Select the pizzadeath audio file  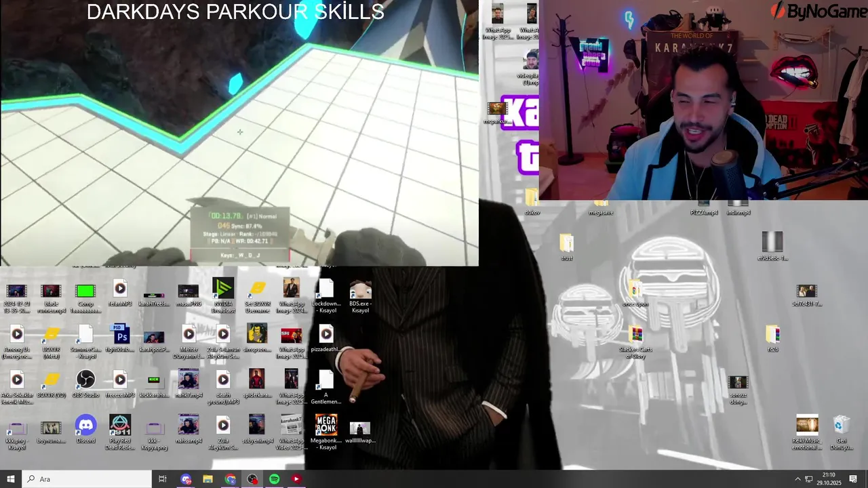(326, 334)
